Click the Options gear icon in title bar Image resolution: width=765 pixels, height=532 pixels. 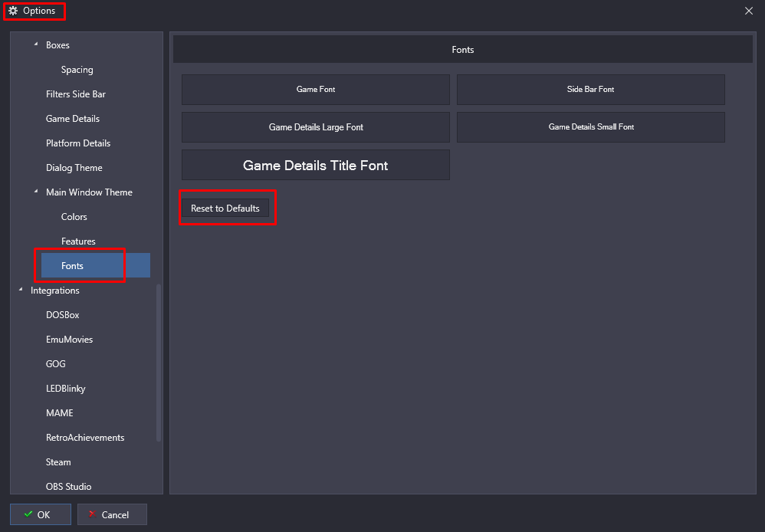13,10
